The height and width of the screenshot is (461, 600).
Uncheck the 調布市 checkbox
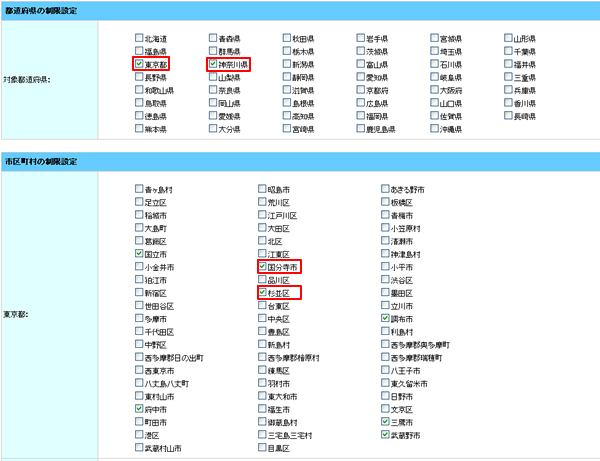[385, 319]
